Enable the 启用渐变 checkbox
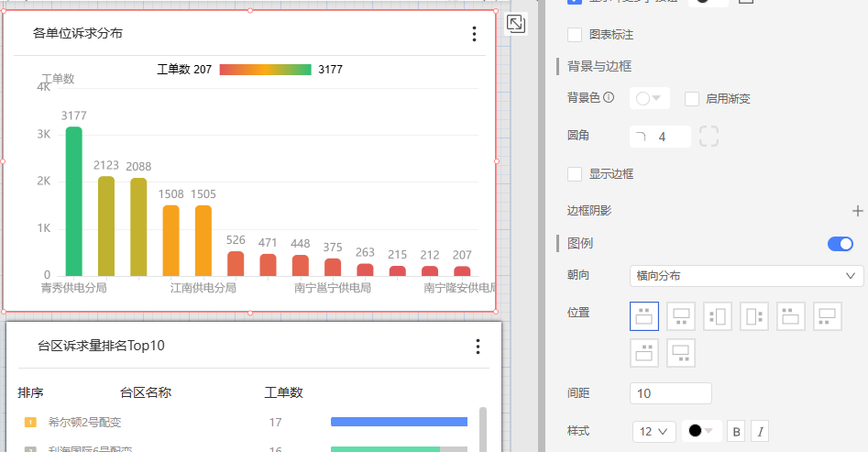Viewport: 868px width, 452px height. 692,99
